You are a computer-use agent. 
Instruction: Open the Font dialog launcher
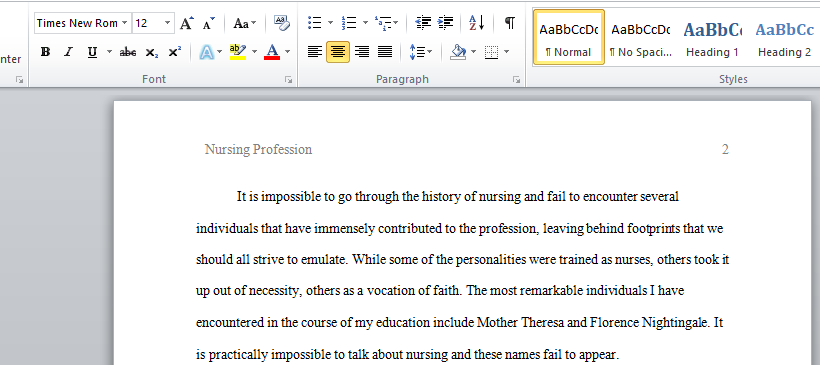point(288,79)
